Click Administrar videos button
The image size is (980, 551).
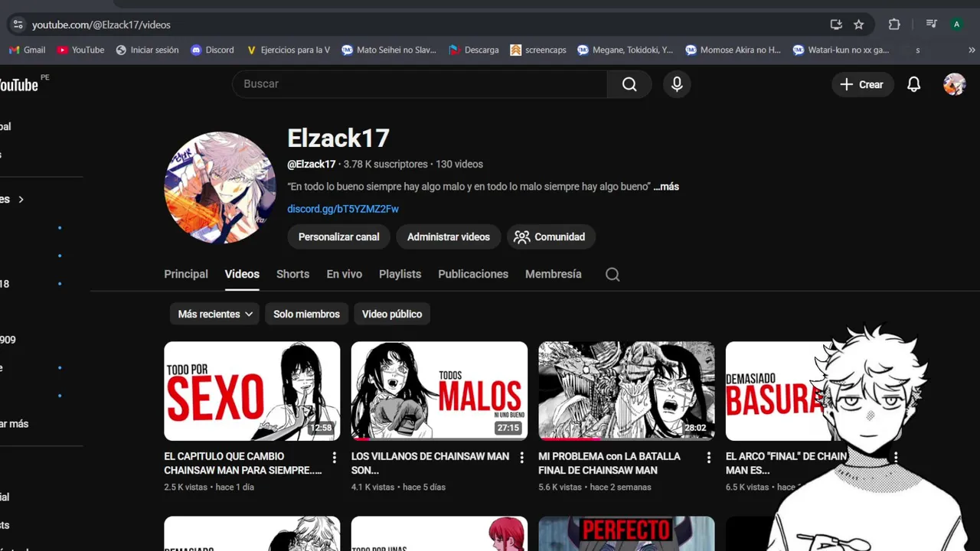point(449,237)
